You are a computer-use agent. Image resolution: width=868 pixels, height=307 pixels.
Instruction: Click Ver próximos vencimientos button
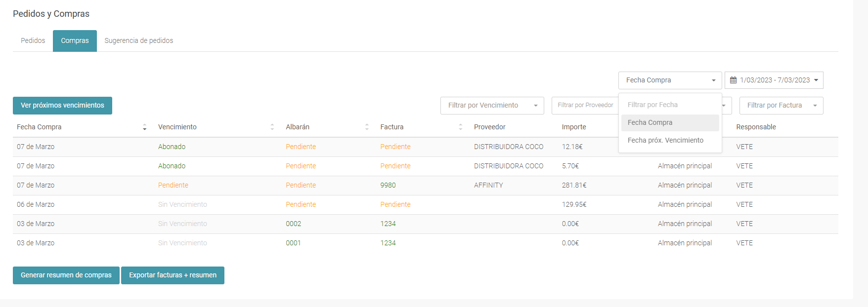(x=62, y=106)
